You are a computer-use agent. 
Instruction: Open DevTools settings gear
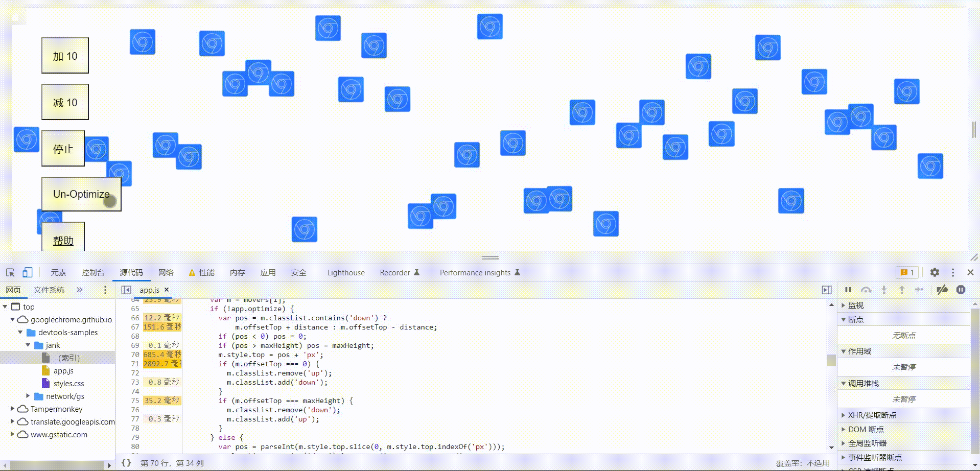point(935,273)
